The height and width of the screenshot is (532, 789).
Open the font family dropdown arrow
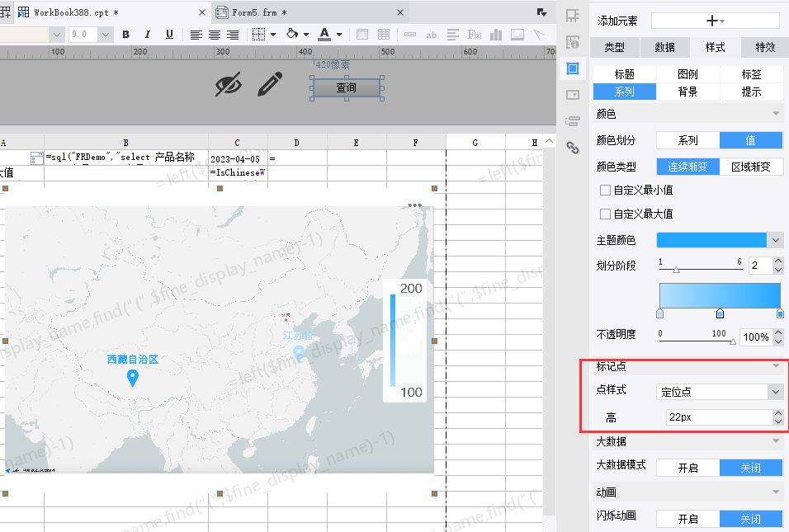click(x=56, y=35)
